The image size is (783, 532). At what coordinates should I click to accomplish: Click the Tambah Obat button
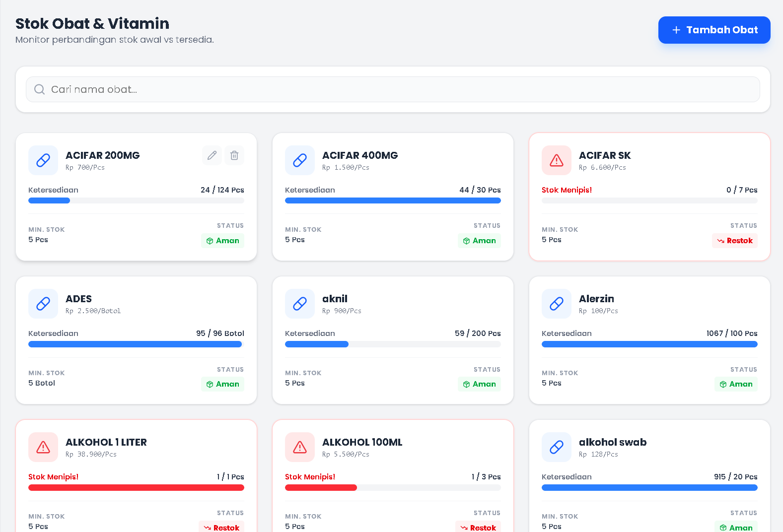[714, 30]
